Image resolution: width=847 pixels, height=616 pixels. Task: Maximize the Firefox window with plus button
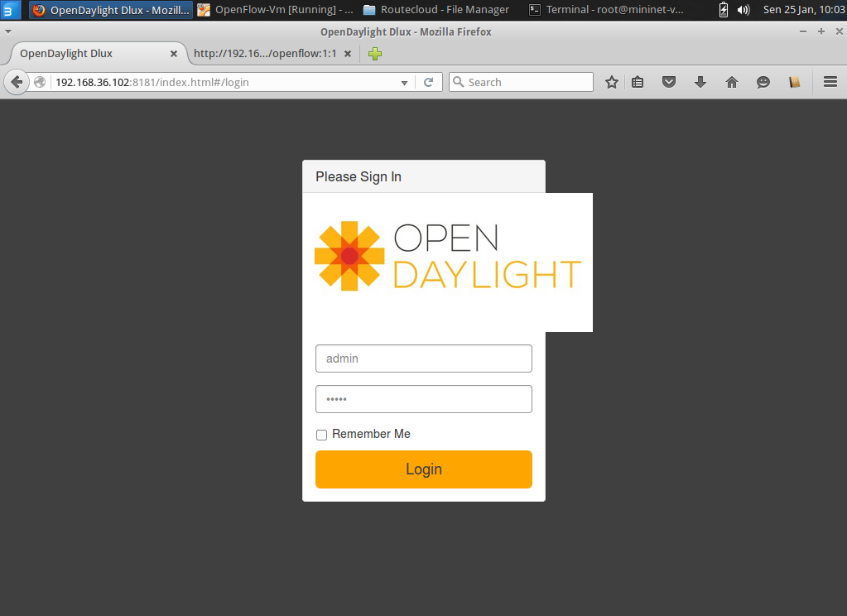click(x=821, y=32)
